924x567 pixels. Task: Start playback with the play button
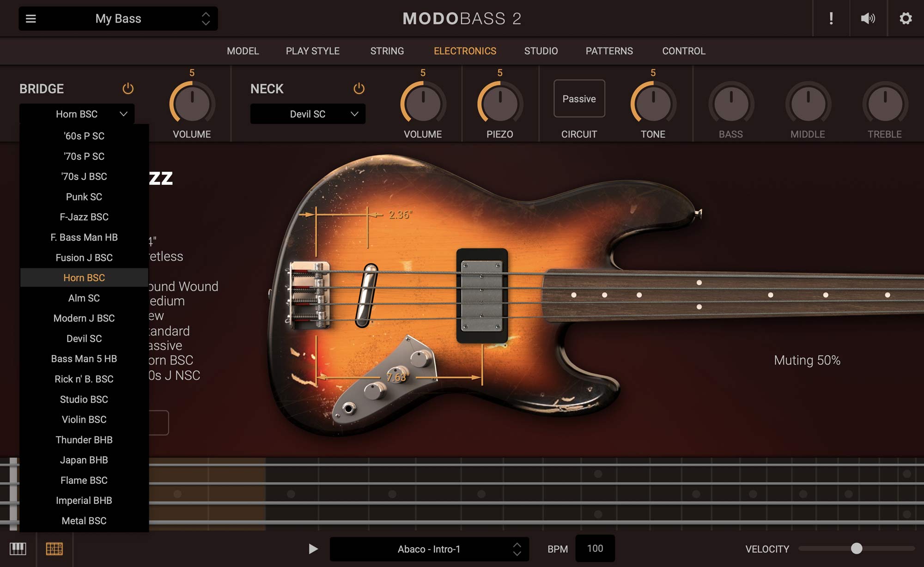pos(313,549)
